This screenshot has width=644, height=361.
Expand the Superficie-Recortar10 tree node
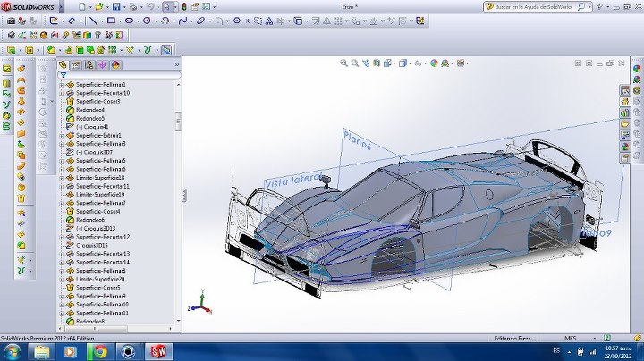point(62,93)
